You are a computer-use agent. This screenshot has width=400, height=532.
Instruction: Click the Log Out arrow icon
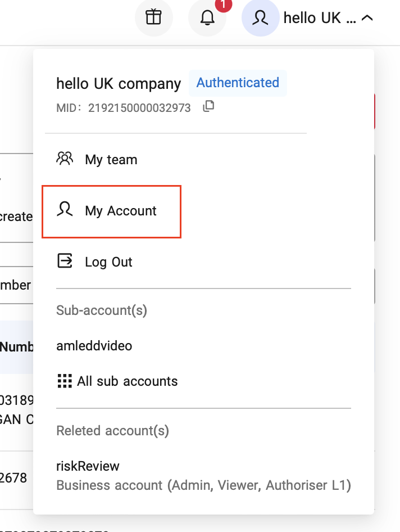tap(65, 262)
